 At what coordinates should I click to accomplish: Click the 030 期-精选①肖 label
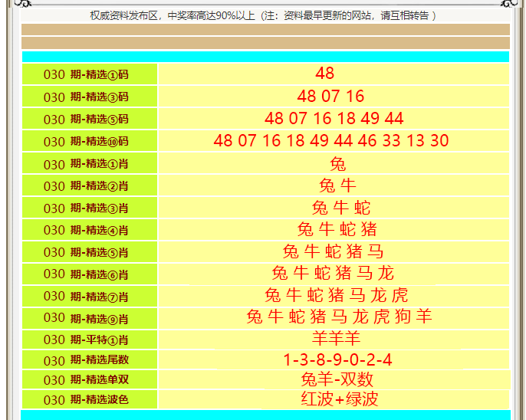point(89,164)
